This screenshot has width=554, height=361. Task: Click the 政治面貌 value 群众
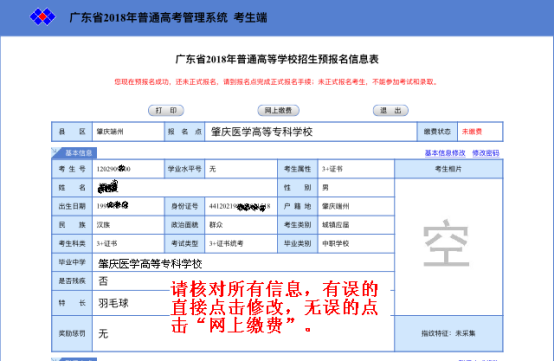(x=216, y=225)
